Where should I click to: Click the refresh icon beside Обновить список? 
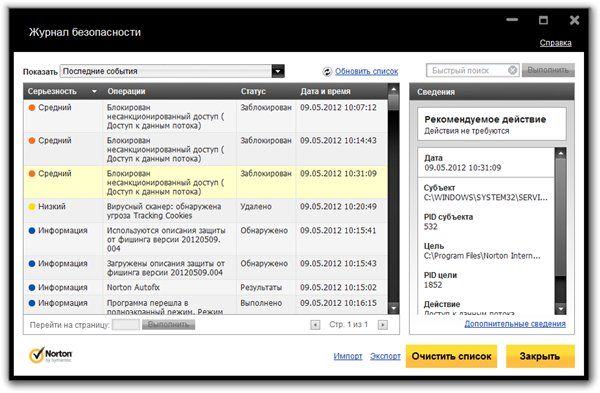(x=327, y=72)
